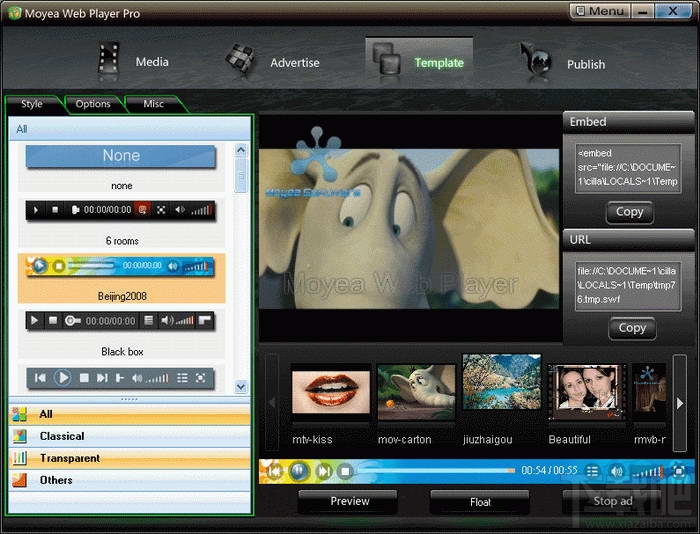Click the Publish icon

coord(536,59)
